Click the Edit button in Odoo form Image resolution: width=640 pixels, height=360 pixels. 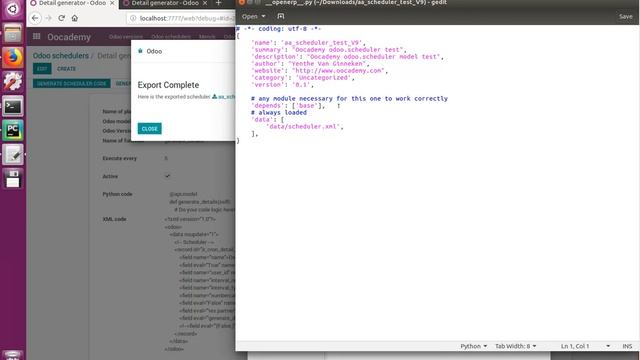(42, 69)
